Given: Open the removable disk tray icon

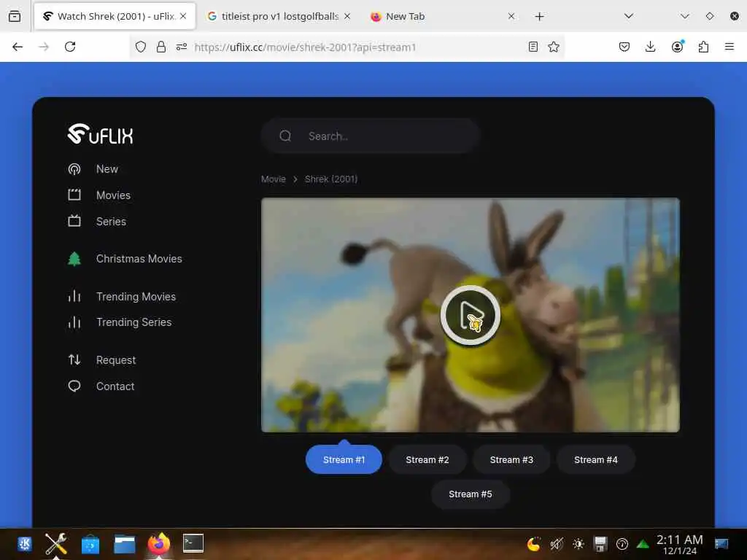Looking at the screenshot, I should click(x=600, y=543).
